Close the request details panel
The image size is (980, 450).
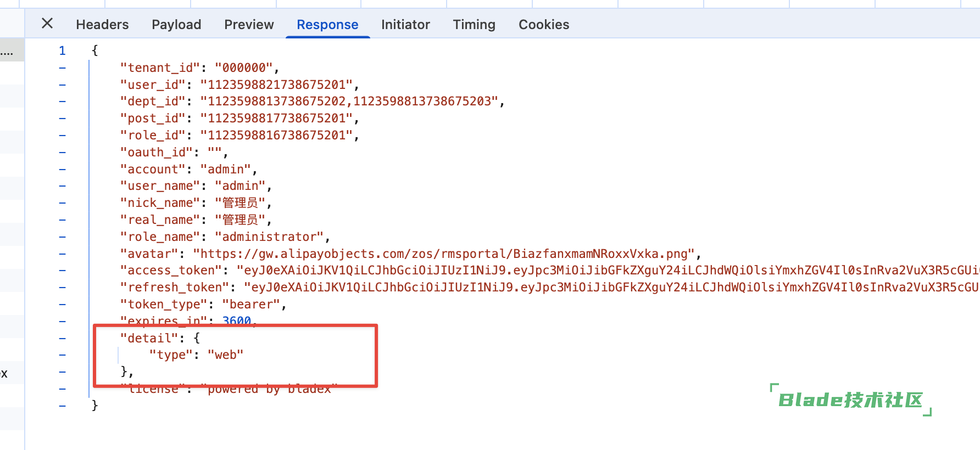pyautogui.click(x=47, y=24)
